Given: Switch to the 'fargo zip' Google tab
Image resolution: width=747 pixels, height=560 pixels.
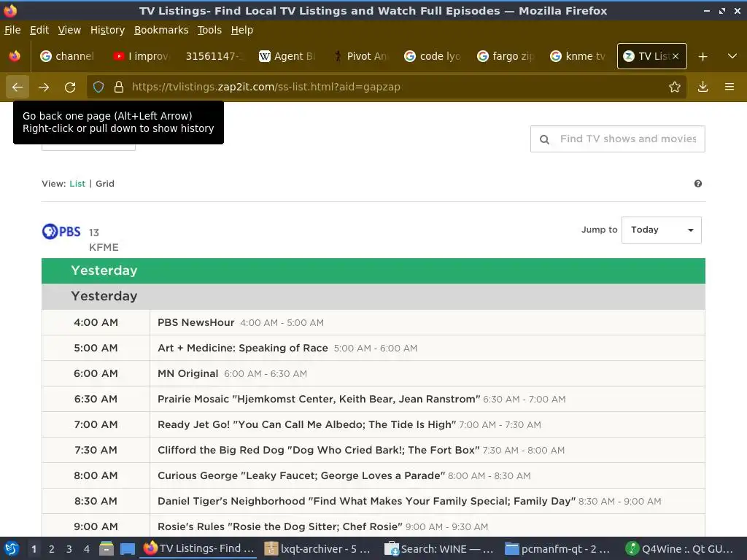Looking at the screenshot, I should (506, 56).
